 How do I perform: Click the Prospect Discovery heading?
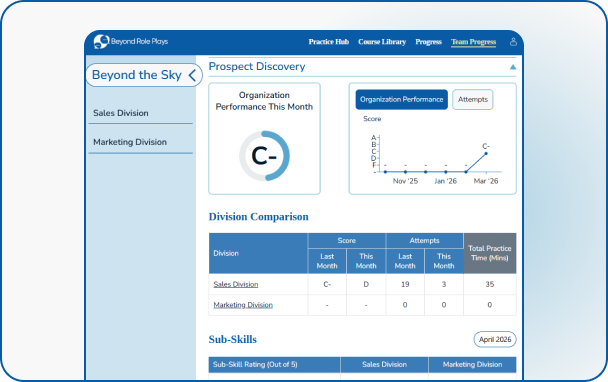click(257, 66)
